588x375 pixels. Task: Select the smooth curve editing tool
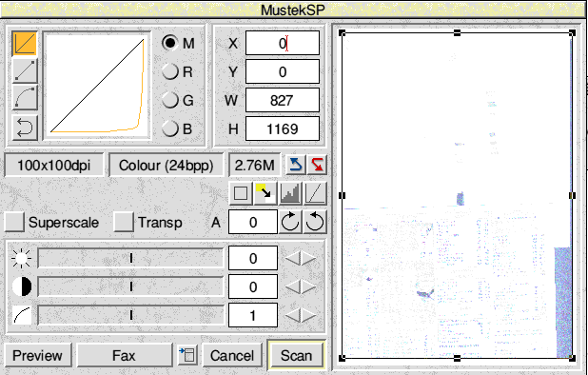25,98
